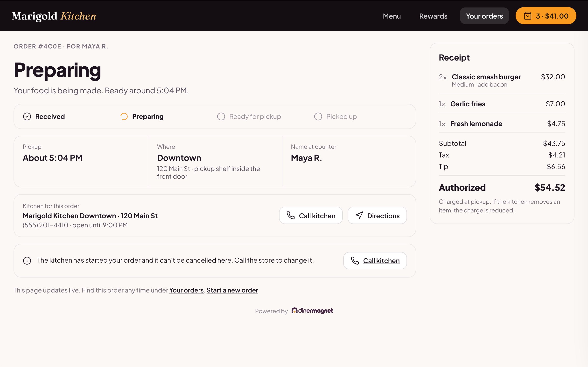Click the Received checkmark icon
The height and width of the screenshot is (367, 588).
(27, 116)
